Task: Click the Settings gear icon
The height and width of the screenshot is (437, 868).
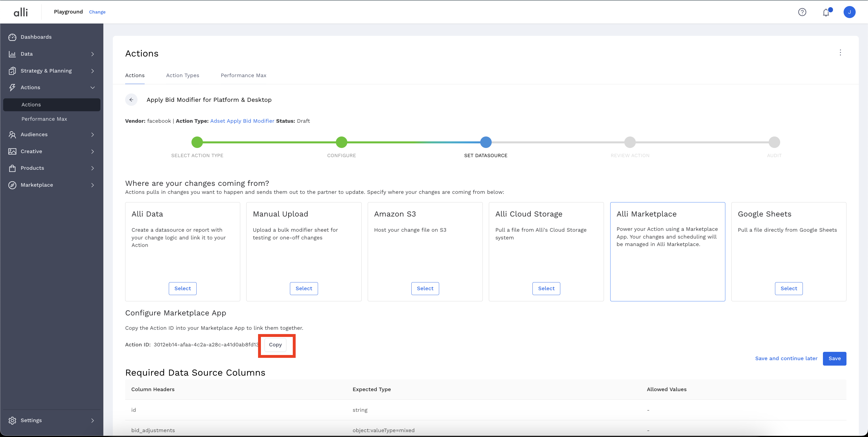Action: tap(12, 420)
